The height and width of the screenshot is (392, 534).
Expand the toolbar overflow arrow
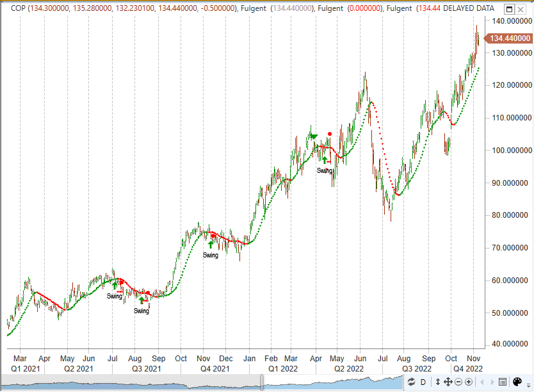528,385
